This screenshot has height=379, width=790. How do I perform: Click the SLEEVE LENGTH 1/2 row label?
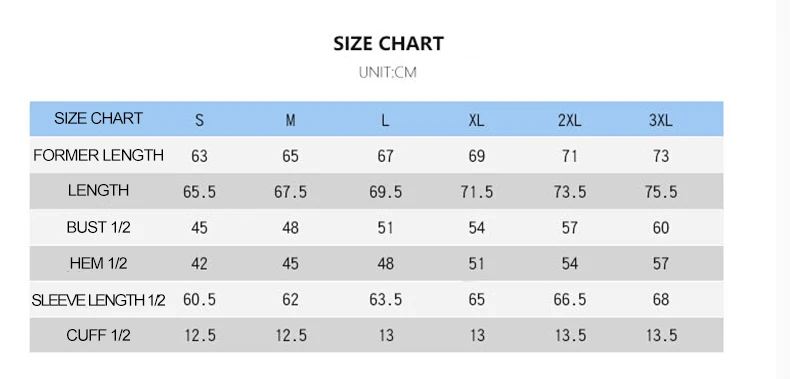pyautogui.click(x=99, y=300)
